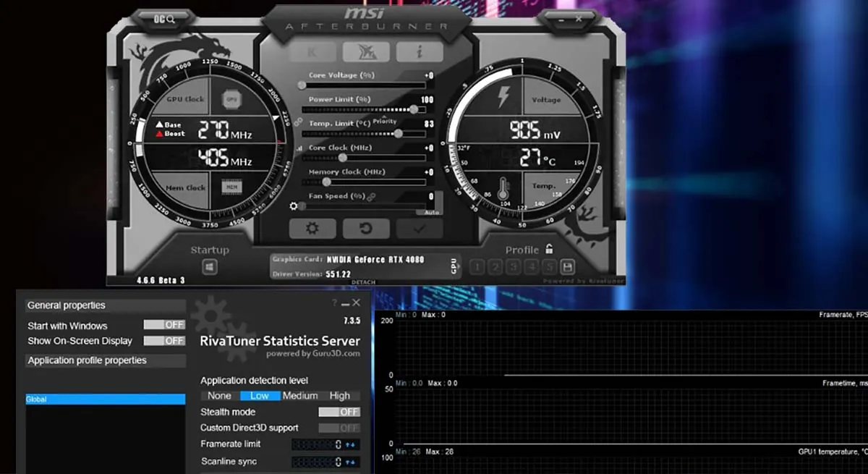
Task: Open the OC Scanner search button
Action: pyautogui.click(x=164, y=18)
